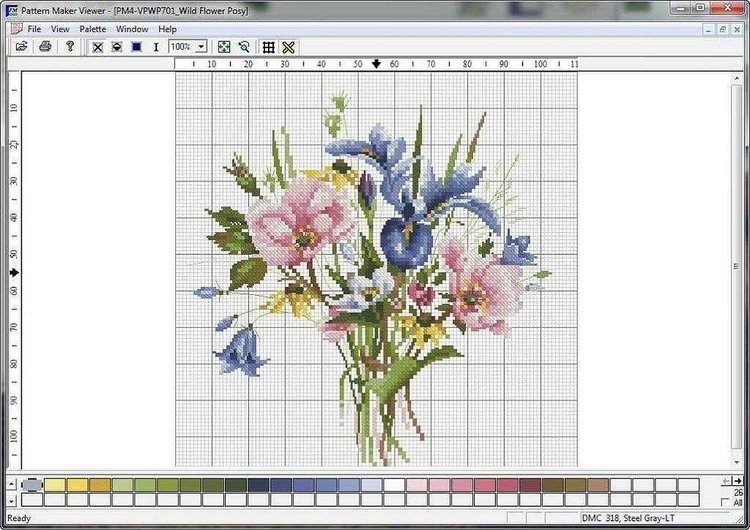
Task: Select the light pink swatch right of white
Action: coord(417,485)
